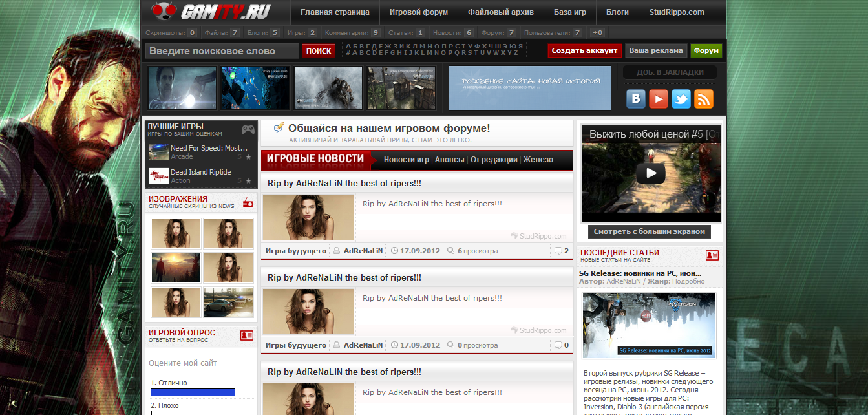The image size is (868, 415).
Task: Open the VK social page icon
Action: 637,99
